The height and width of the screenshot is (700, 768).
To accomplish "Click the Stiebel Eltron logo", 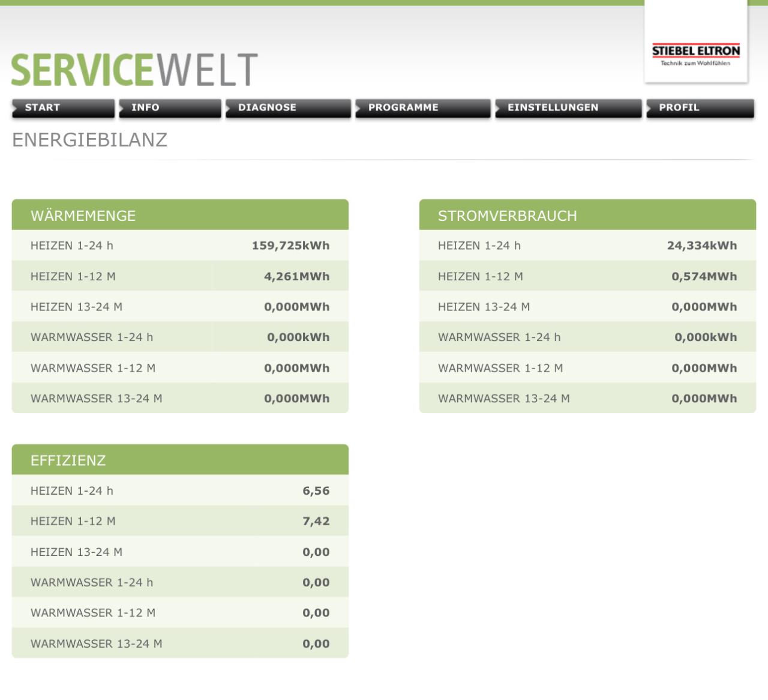I will pos(696,54).
